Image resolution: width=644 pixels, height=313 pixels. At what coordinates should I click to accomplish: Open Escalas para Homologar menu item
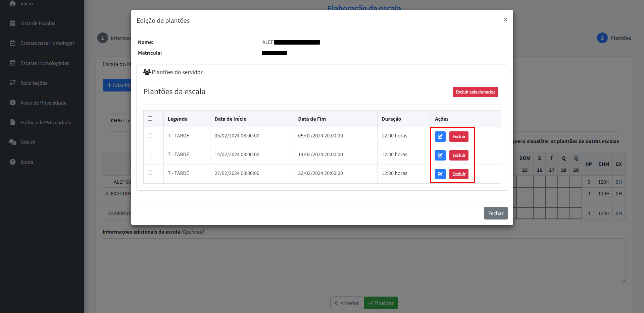coord(47,43)
